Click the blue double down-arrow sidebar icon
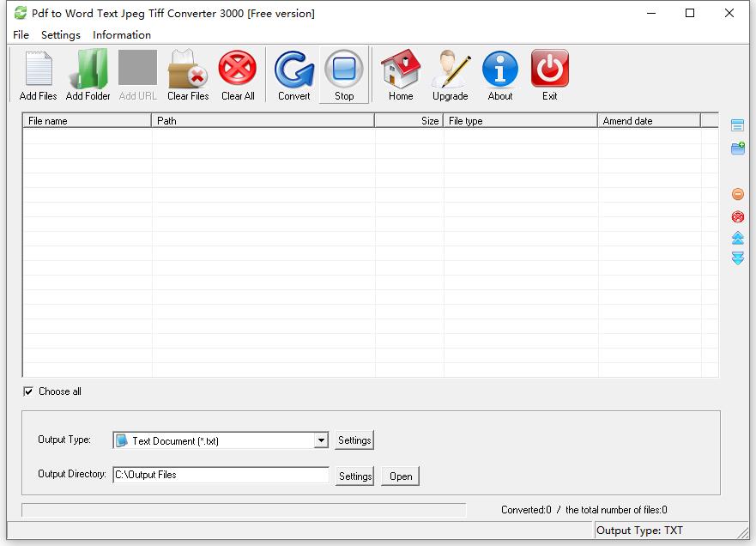The width and height of the screenshot is (756, 546). click(x=737, y=258)
